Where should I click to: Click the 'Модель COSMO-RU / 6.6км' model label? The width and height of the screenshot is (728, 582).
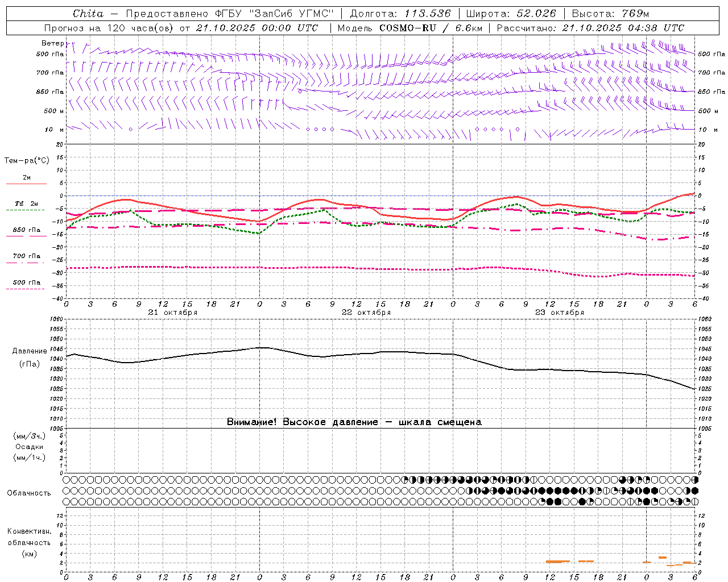410,28
